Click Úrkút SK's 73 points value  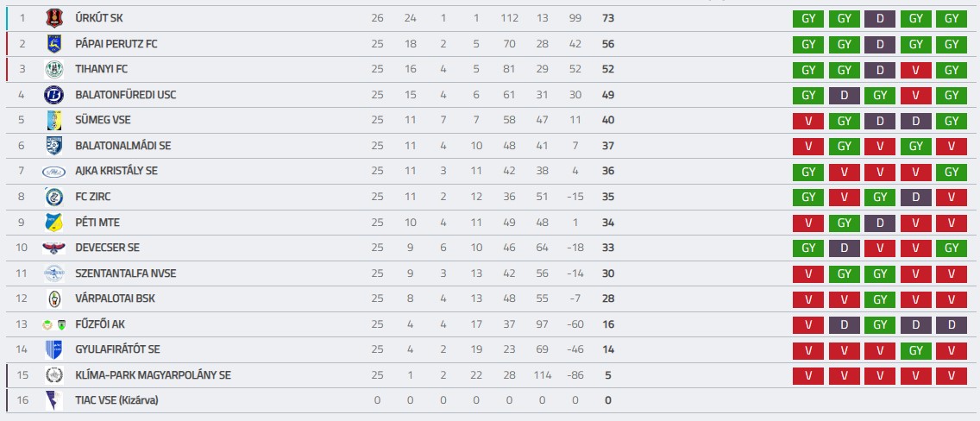coord(607,18)
